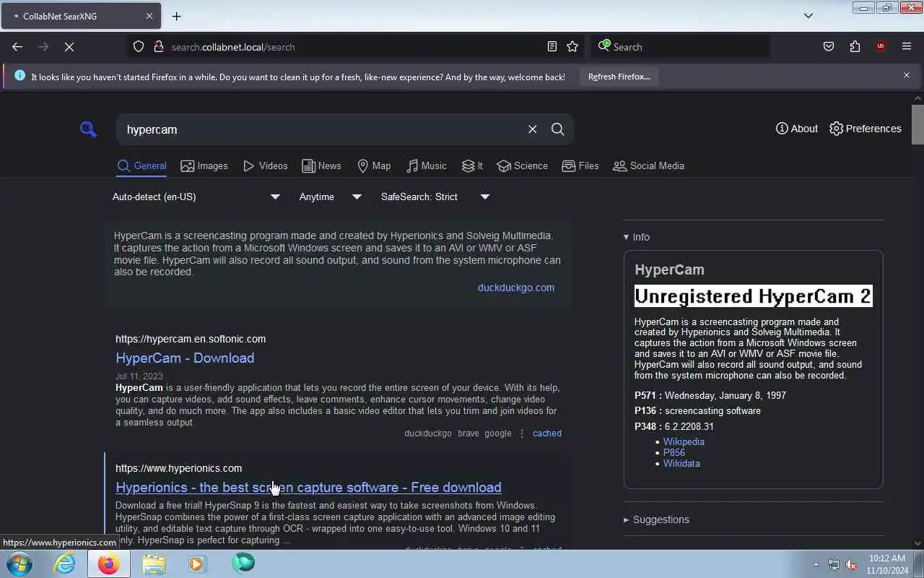This screenshot has height=578, width=924.
Task: Submit search with magnifier button
Action: [x=557, y=129]
